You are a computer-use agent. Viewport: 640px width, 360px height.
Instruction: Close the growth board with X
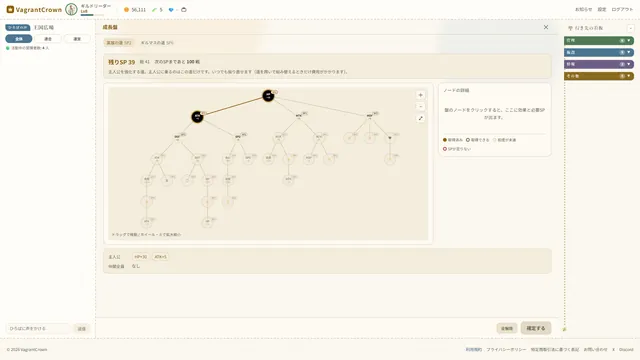pos(546,27)
